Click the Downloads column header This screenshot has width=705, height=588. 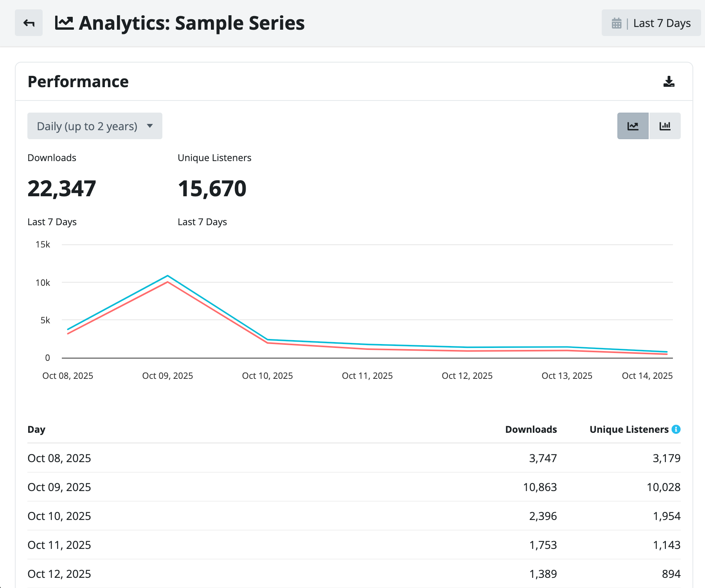point(531,429)
